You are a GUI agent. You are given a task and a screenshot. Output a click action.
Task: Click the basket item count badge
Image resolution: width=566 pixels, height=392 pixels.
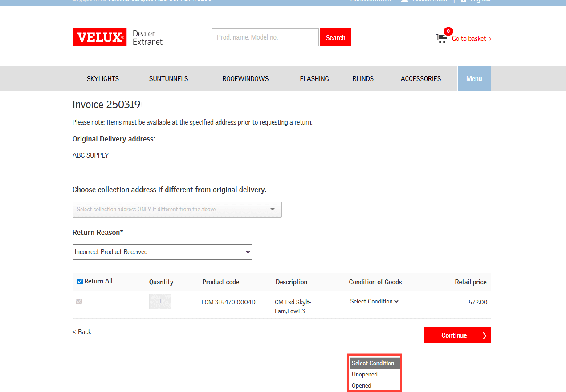tap(448, 31)
